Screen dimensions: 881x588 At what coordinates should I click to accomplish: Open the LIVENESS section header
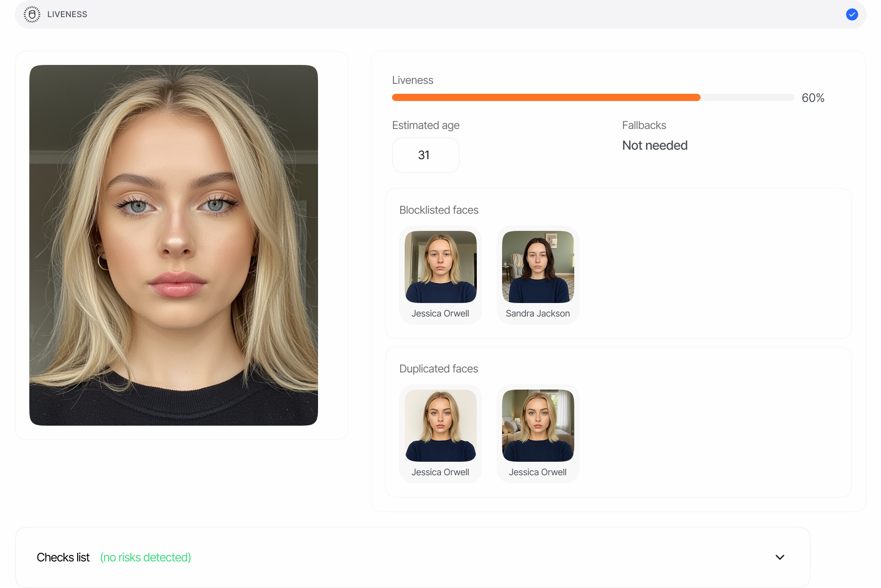click(x=67, y=14)
